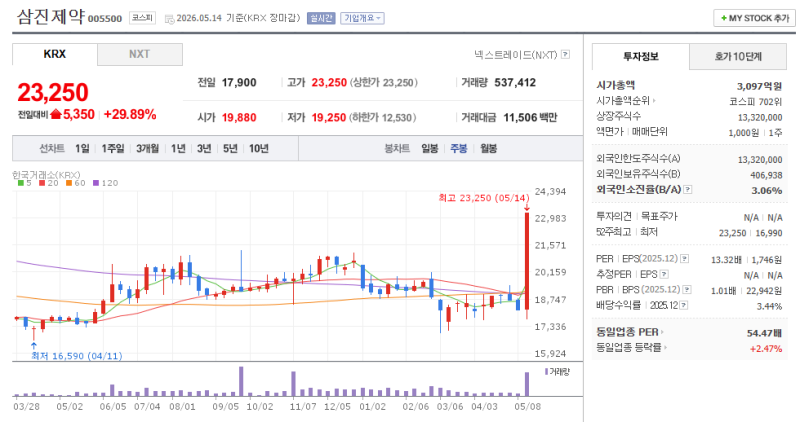Screen dimensions: 800x422
Task: Select the 1주일 line chart period
Action: [x=113, y=148]
